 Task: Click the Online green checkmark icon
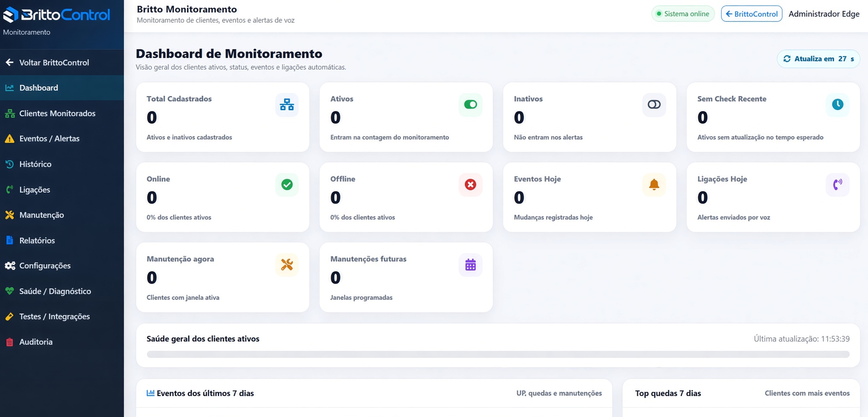(287, 185)
